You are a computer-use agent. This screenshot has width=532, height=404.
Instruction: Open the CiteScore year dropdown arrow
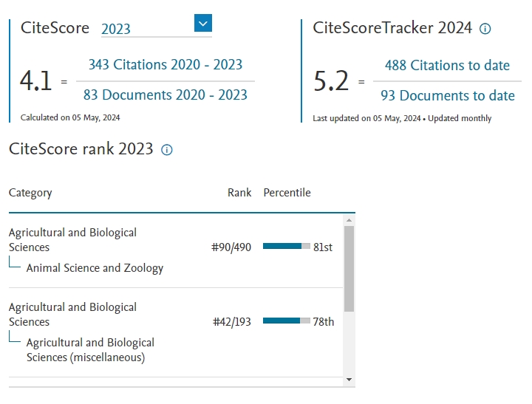click(203, 23)
